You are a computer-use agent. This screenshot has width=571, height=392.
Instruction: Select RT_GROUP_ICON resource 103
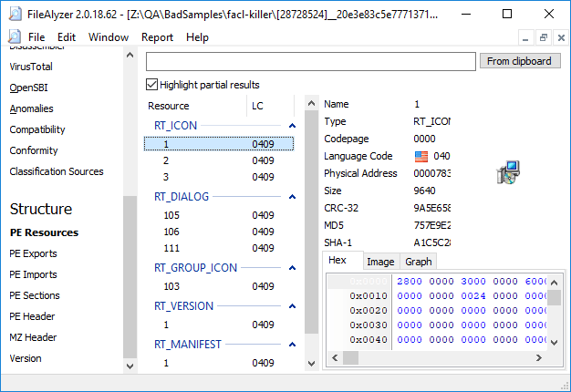219,286
